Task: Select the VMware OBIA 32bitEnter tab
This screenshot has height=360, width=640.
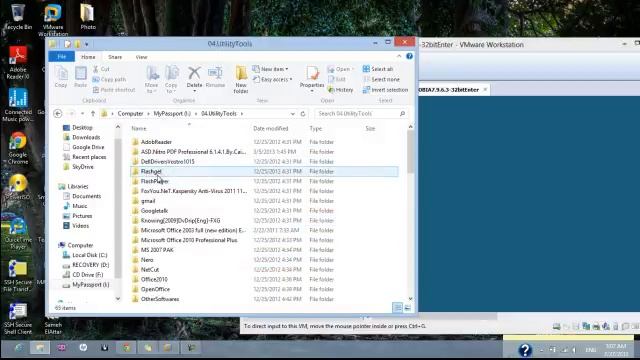Action: (453, 90)
